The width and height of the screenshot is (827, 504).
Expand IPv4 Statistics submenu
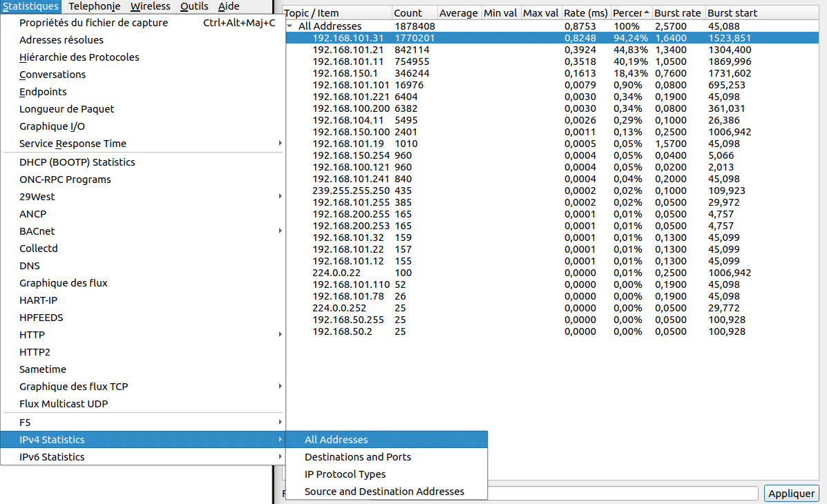tap(143, 440)
